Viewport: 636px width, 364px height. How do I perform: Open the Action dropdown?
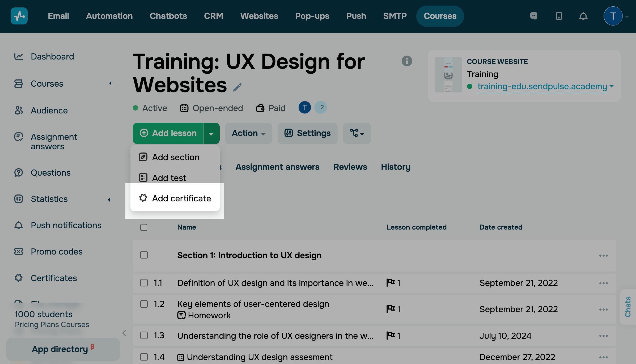248,133
